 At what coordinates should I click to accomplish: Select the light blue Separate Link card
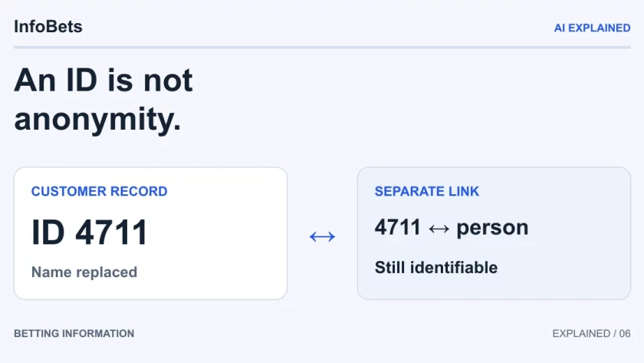[494, 233]
